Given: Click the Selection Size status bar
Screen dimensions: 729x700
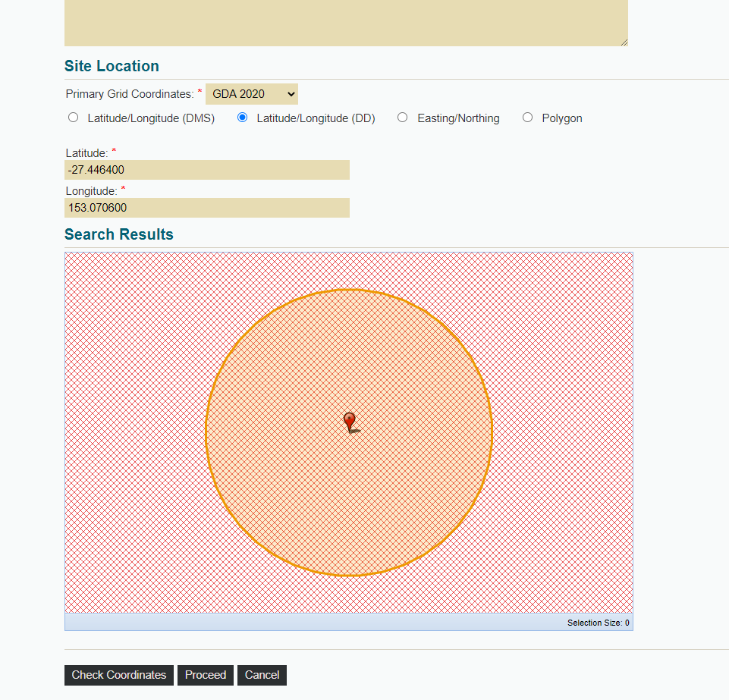Looking at the screenshot, I should pos(349,623).
